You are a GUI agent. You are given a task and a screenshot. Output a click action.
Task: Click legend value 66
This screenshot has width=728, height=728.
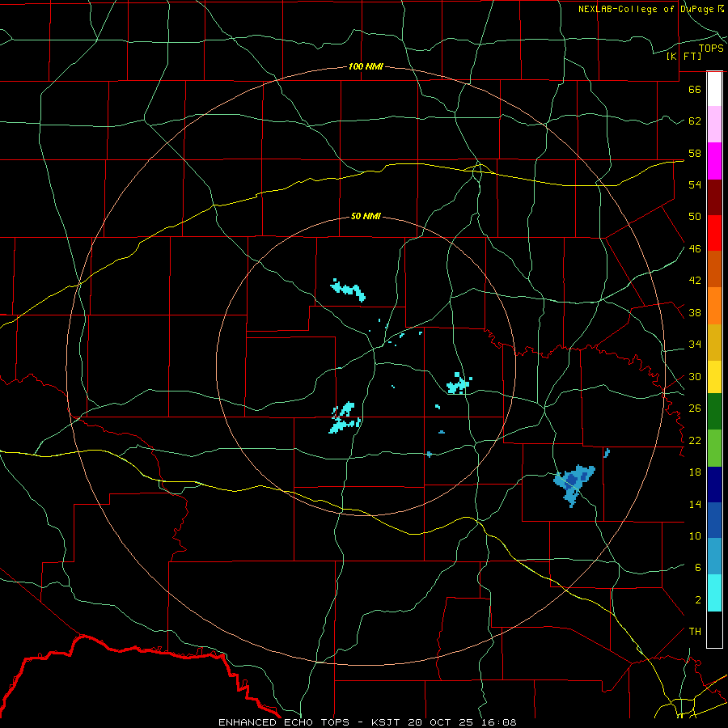coord(695,89)
